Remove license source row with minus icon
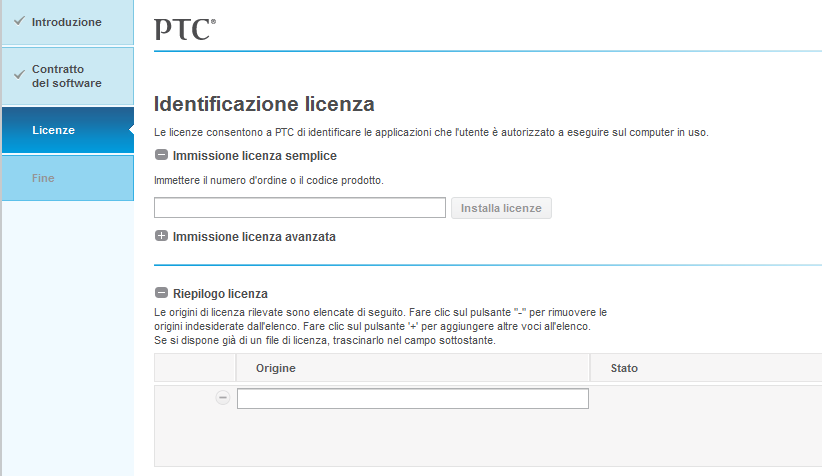Screen dimensions: 822x476 point(223,398)
